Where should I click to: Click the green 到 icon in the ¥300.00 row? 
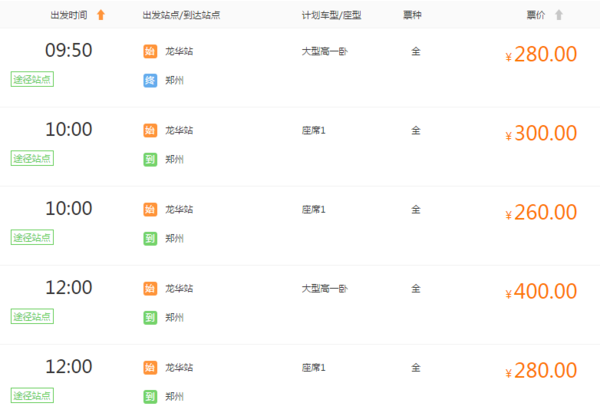click(150, 158)
